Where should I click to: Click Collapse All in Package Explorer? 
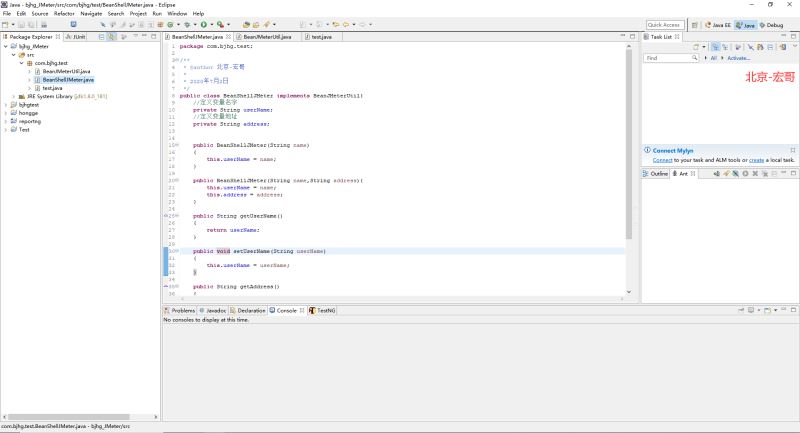99,36
